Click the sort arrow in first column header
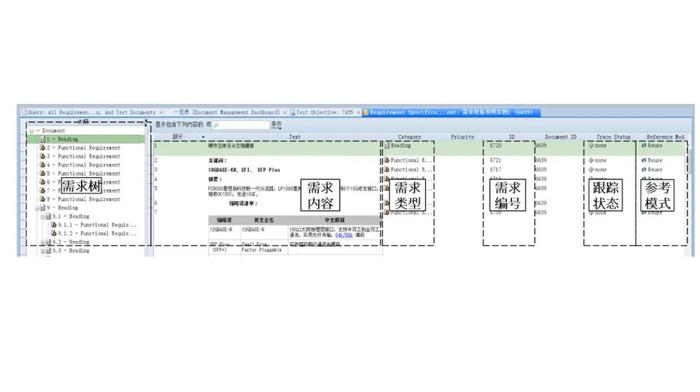The height and width of the screenshot is (392, 700). pyautogui.click(x=203, y=137)
